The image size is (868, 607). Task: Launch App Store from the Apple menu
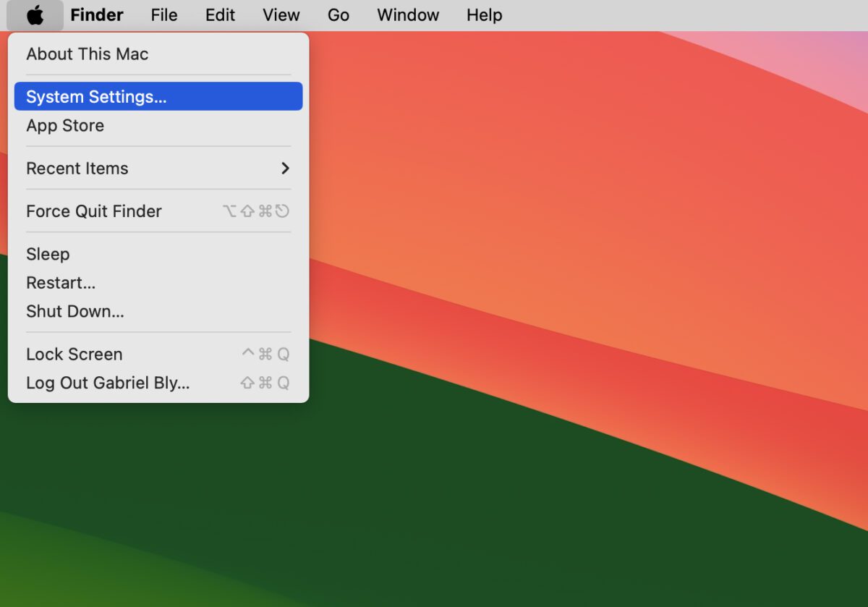click(158, 125)
